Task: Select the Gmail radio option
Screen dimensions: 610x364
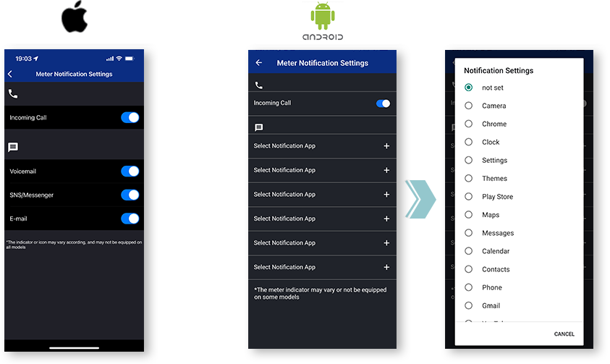Action: coord(469,305)
